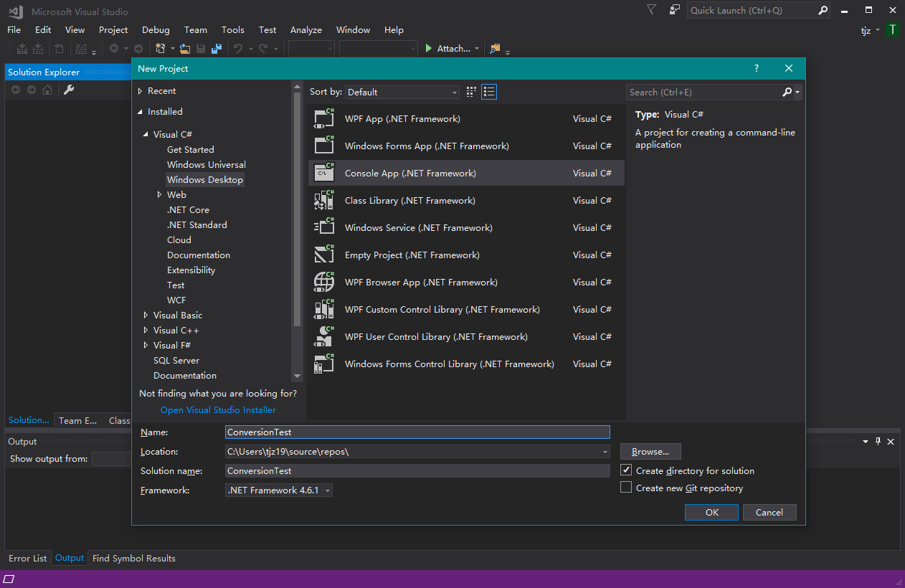Click the category tree scrollbar down arrow
This screenshot has height=588, width=905.
pyautogui.click(x=298, y=376)
